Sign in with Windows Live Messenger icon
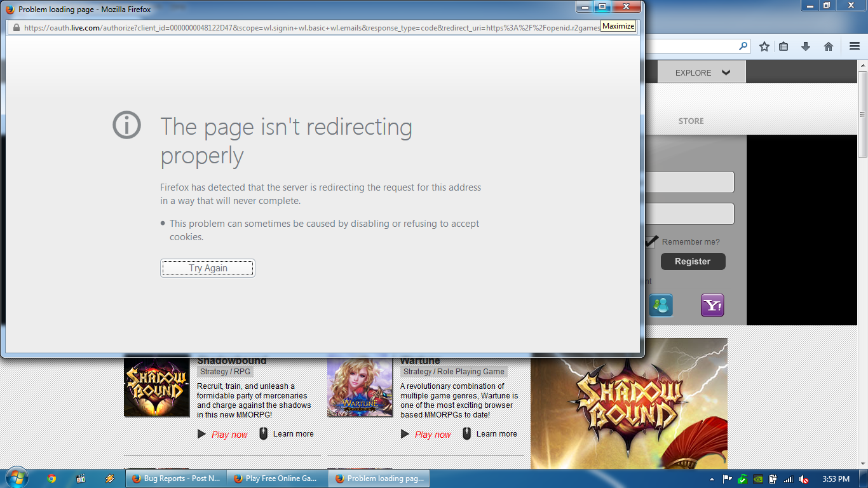 [x=661, y=306]
